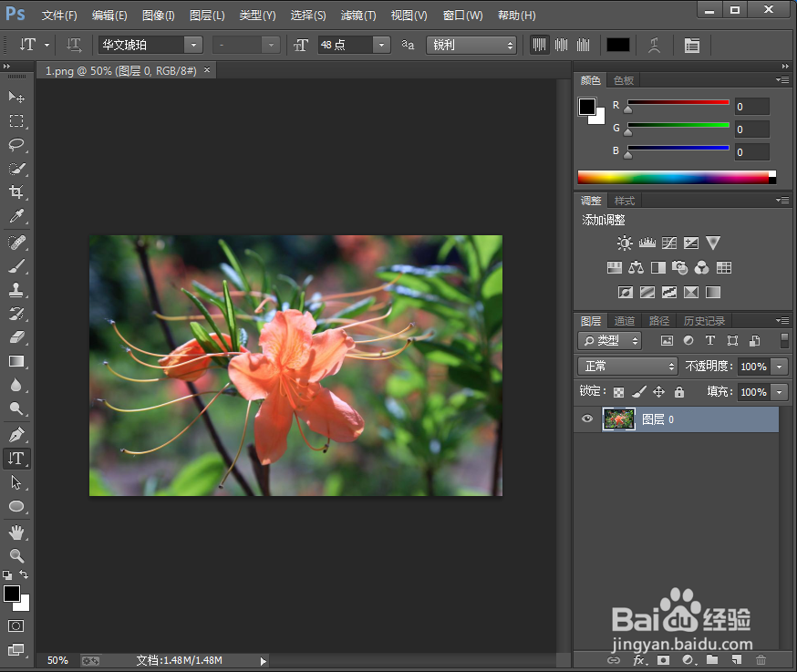Bottom-align vertical text

click(583, 45)
